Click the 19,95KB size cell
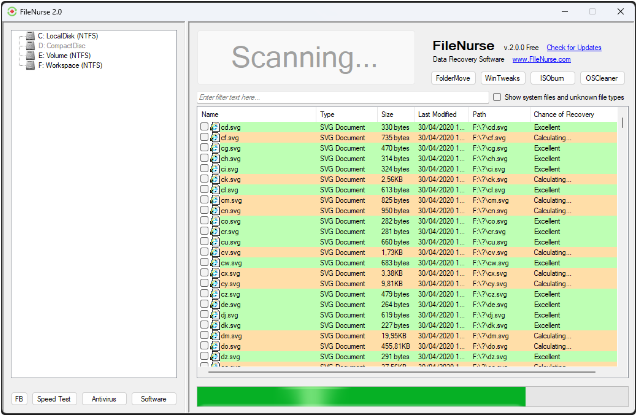The image size is (637, 416). pyautogui.click(x=394, y=336)
